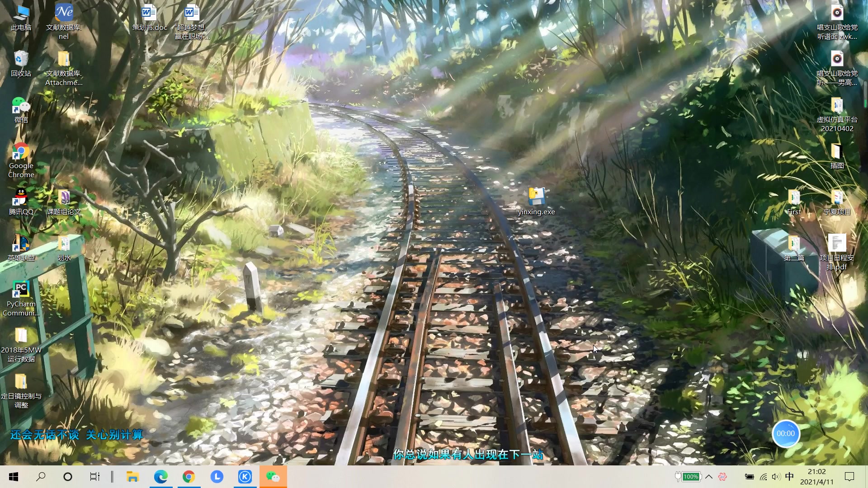The height and width of the screenshot is (488, 868).
Task: Click the blue 00:00 floating timer
Action: tap(786, 433)
